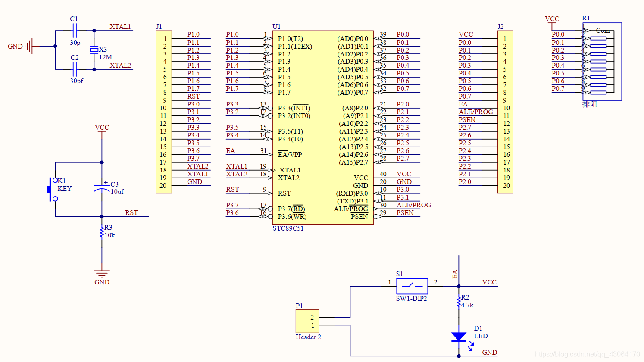Select the R1 resistor network symbol
This screenshot has height=362, width=644.
pos(602,62)
